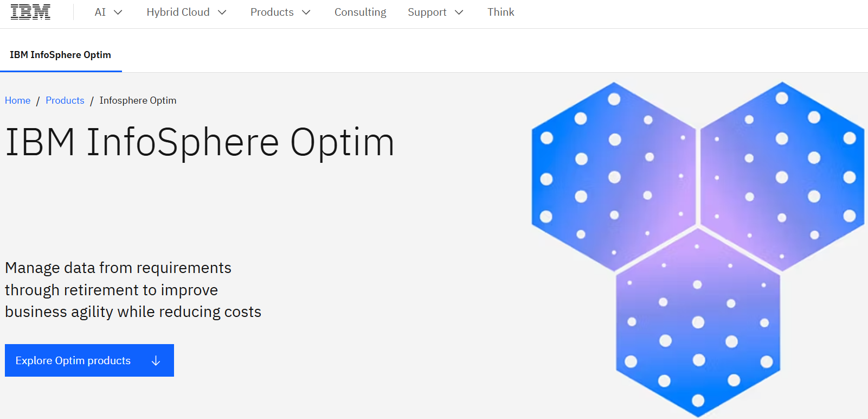Viewport: 868px width, 419px height.
Task: Open the Products navigation menu
Action: click(x=280, y=12)
